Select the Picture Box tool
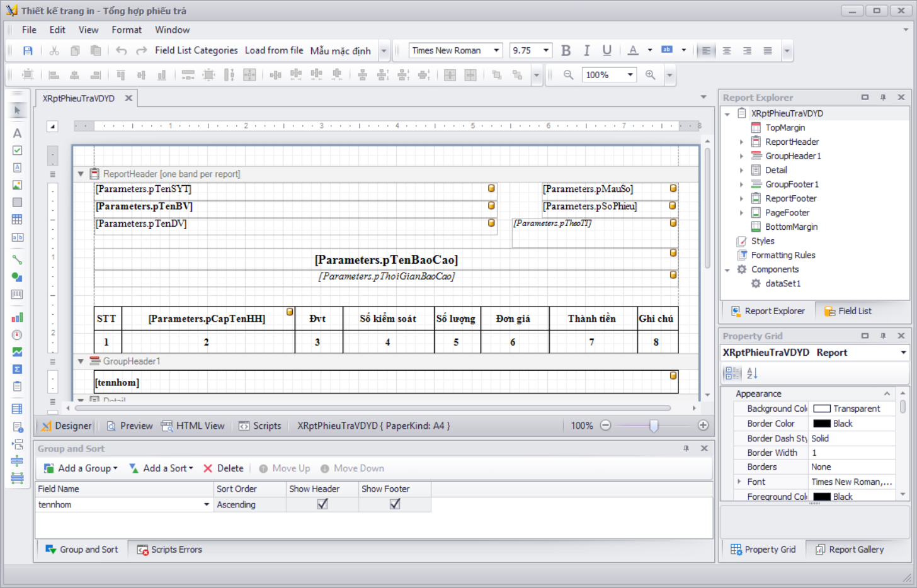Viewport: 917px width, 588px height. (x=17, y=185)
